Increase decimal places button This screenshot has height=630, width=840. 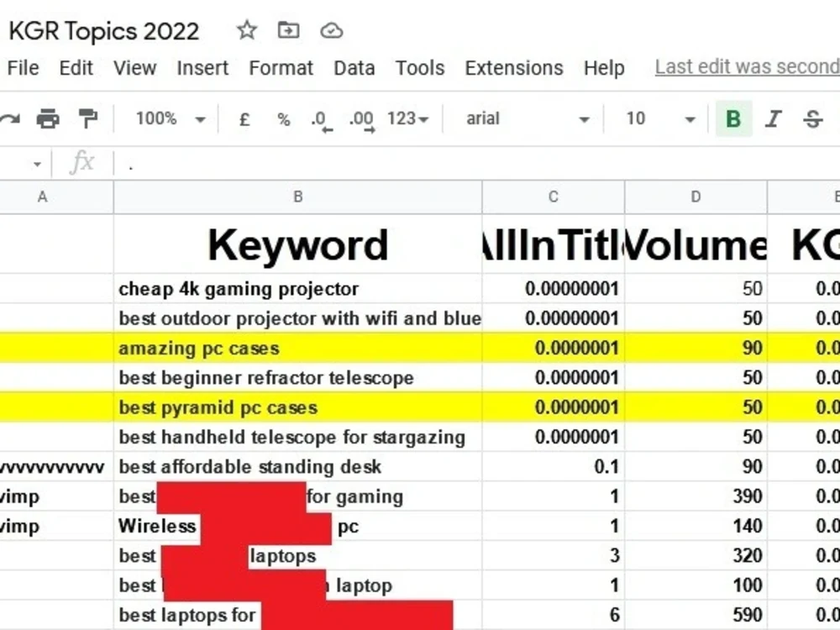pos(361,120)
